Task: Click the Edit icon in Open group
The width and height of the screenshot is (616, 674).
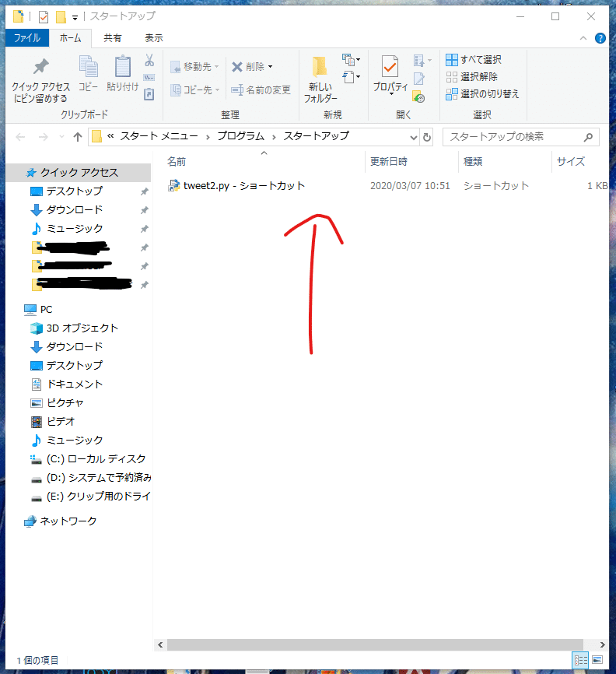Action: tap(418, 79)
